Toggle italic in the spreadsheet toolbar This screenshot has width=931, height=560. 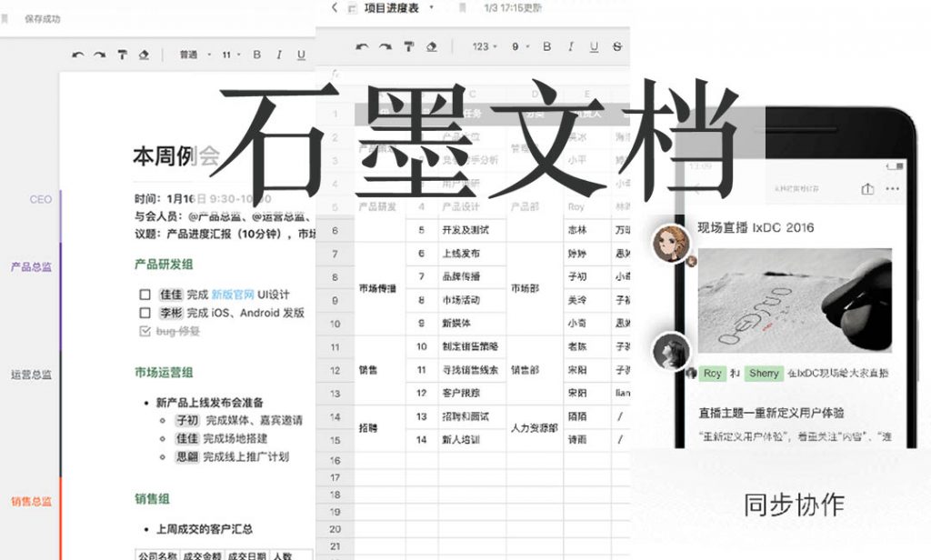(x=571, y=46)
